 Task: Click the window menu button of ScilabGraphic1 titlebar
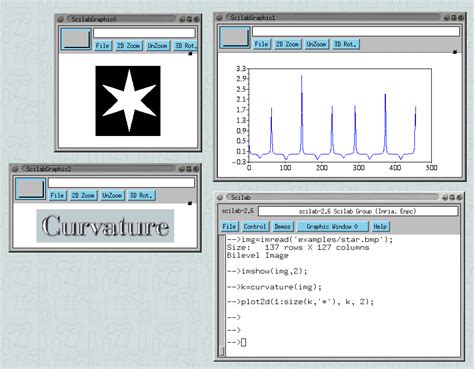coord(220,18)
